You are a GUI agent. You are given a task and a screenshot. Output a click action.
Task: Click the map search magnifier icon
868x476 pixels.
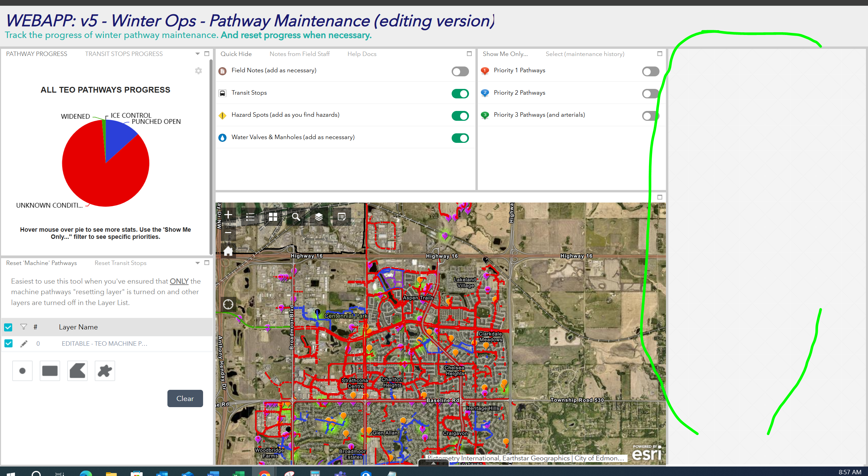pos(296,217)
